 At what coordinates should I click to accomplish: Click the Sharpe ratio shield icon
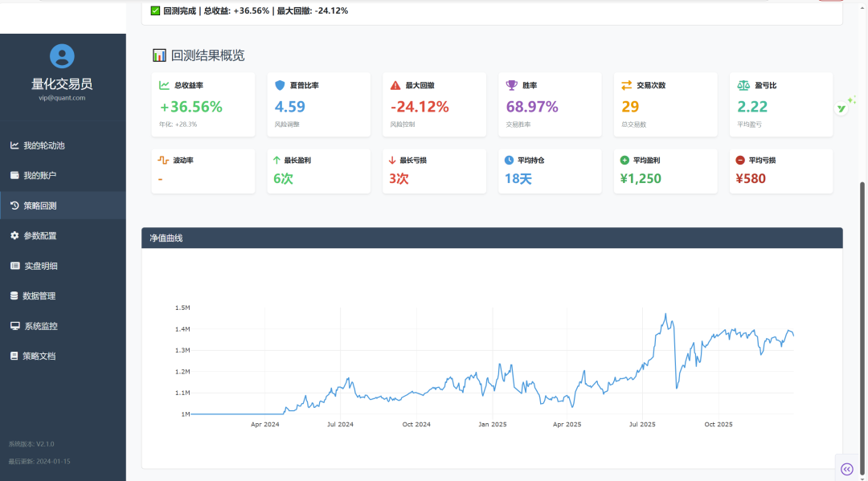(280, 85)
